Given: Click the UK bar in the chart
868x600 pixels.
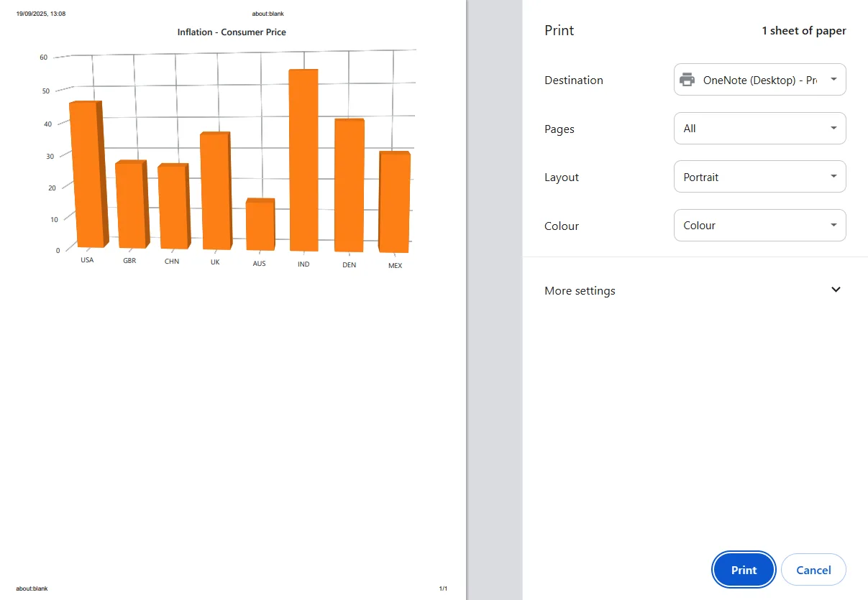Looking at the screenshot, I should [215, 191].
